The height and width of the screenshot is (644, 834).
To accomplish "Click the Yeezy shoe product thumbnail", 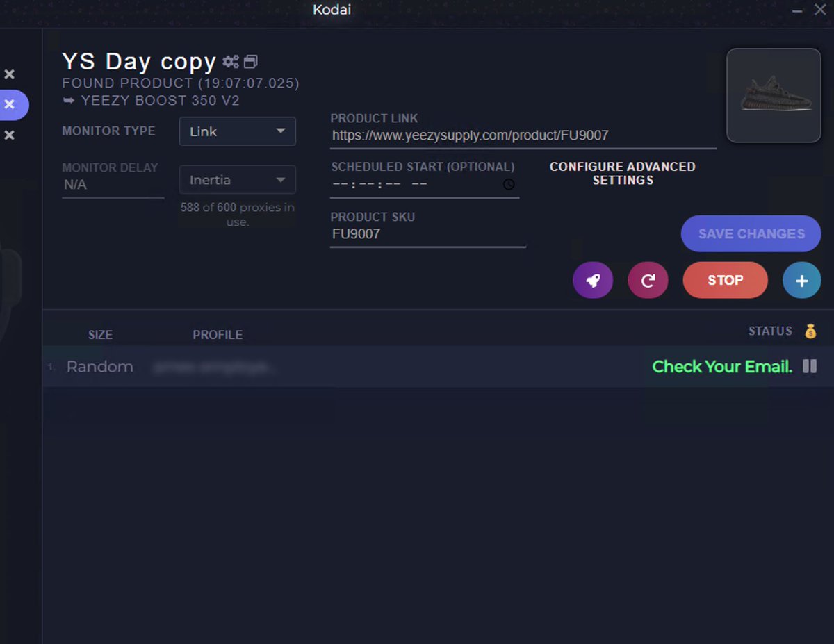I will [x=774, y=95].
